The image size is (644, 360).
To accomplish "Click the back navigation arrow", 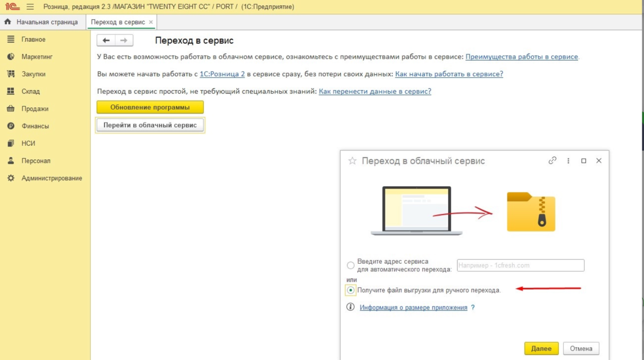I will pos(106,40).
